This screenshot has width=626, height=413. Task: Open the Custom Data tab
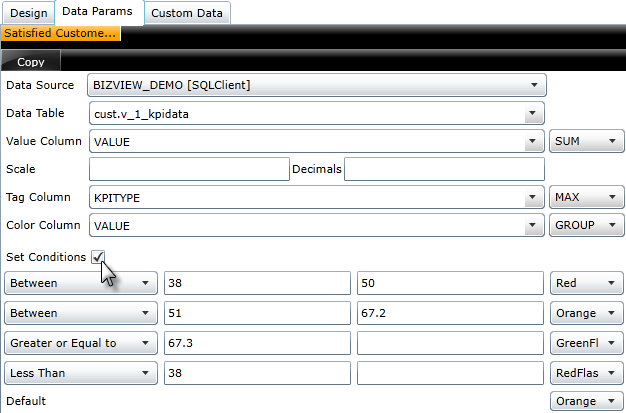(187, 13)
